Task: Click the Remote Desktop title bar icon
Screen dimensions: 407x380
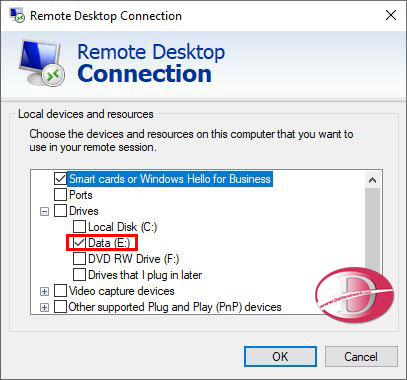Action: (x=17, y=15)
